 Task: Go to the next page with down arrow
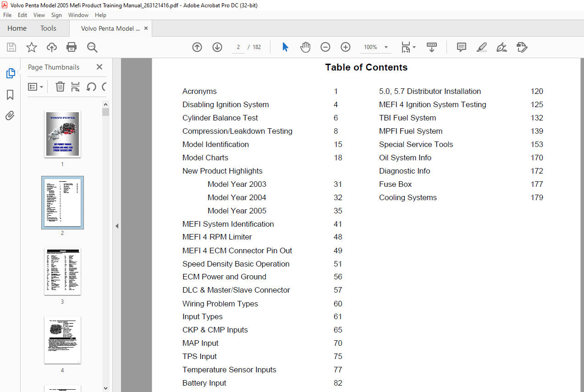click(217, 47)
